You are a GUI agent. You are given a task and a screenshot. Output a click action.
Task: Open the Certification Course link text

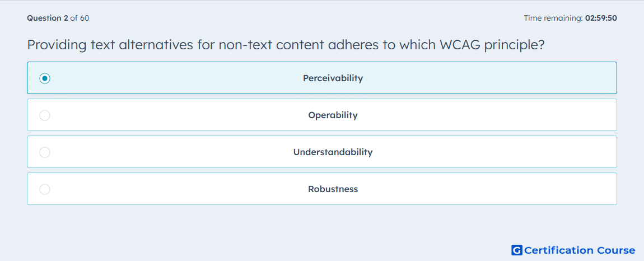(580, 250)
